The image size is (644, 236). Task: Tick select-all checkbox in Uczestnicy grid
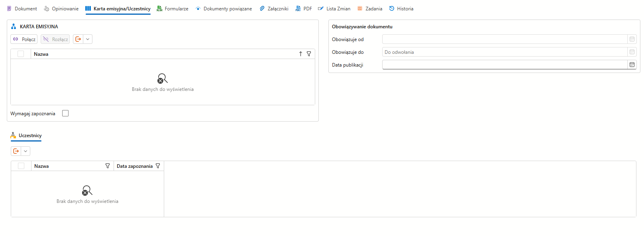(21, 166)
